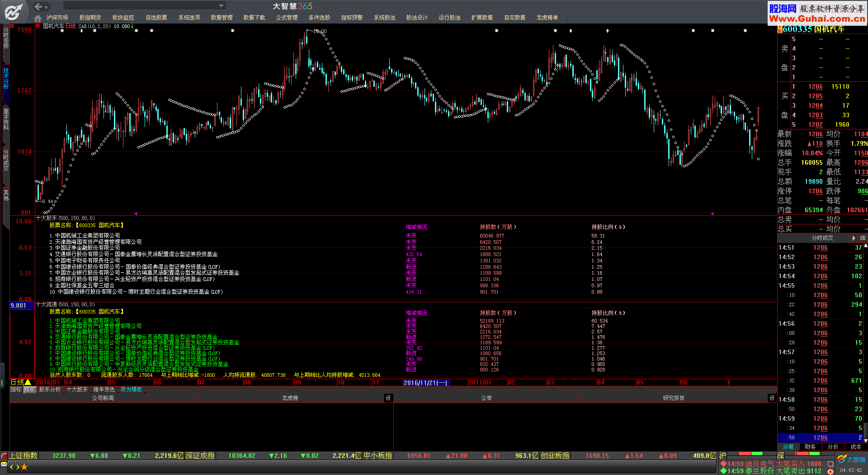Click the green SAR down arrow indicator
The height and width of the screenshot is (475, 868).
point(132,26)
